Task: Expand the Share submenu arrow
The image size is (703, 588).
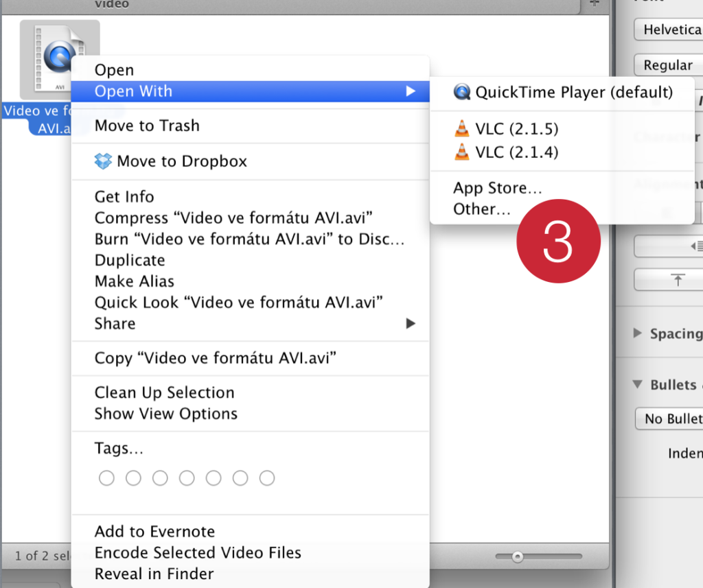Action: click(x=411, y=323)
